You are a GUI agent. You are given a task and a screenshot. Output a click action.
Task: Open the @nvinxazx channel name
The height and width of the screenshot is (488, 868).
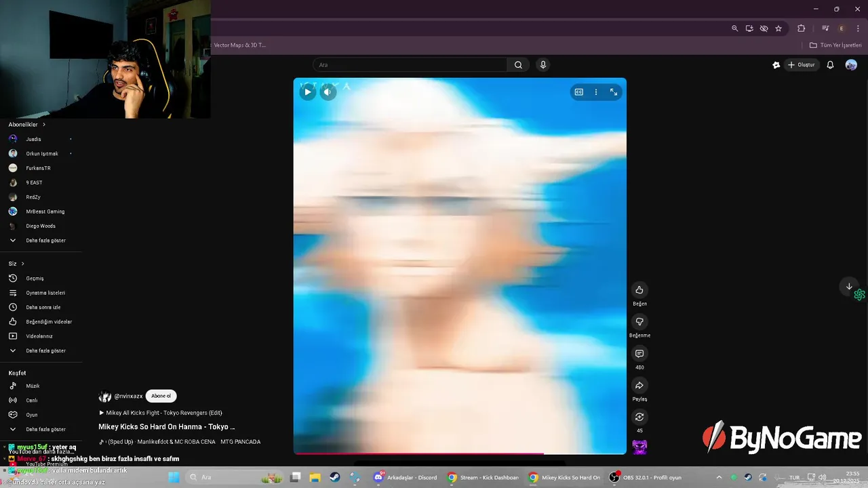pos(128,396)
